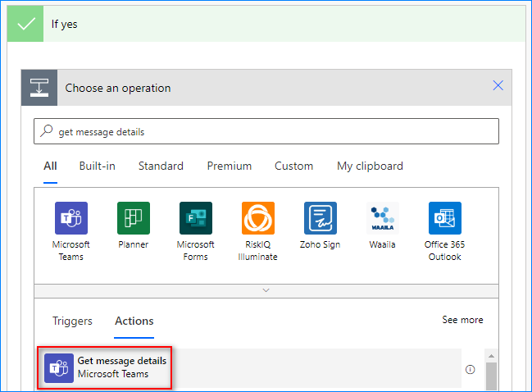Open the My clipboard tab
Image resolution: width=532 pixels, height=392 pixels.
click(370, 166)
